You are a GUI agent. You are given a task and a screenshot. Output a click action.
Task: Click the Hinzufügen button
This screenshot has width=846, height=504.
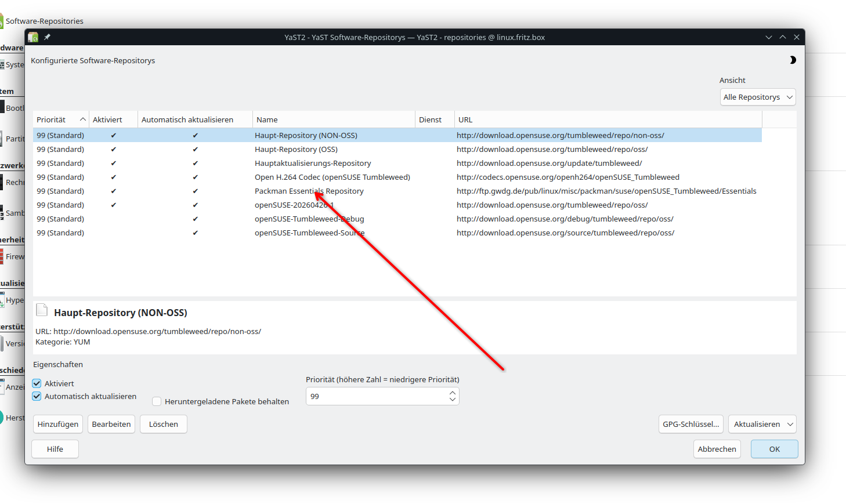(x=58, y=424)
